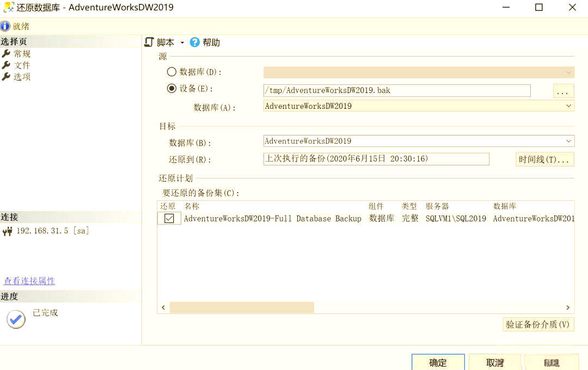Open the source 数据库(A) dropdown
Image resolution: width=588 pixels, height=370 pixels.
(568, 106)
